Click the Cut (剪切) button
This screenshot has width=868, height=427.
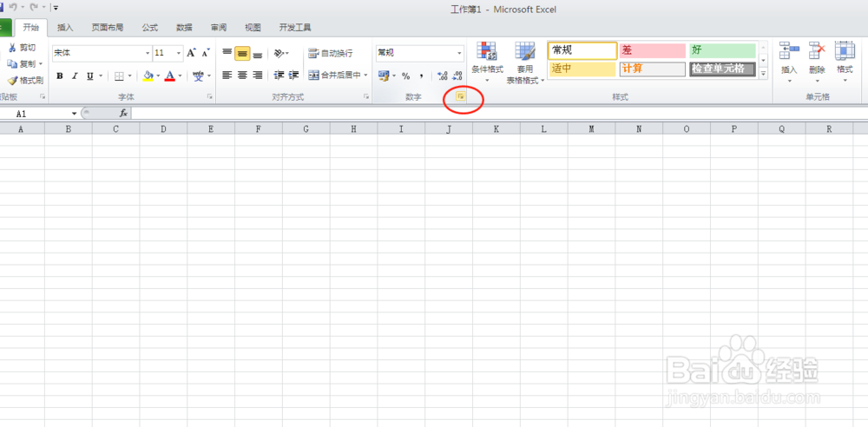tap(22, 48)
